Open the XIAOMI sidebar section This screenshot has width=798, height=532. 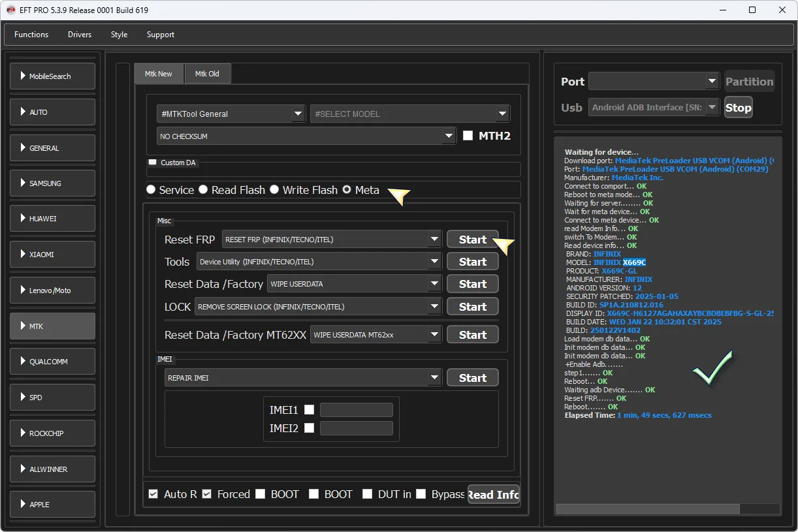52,255
